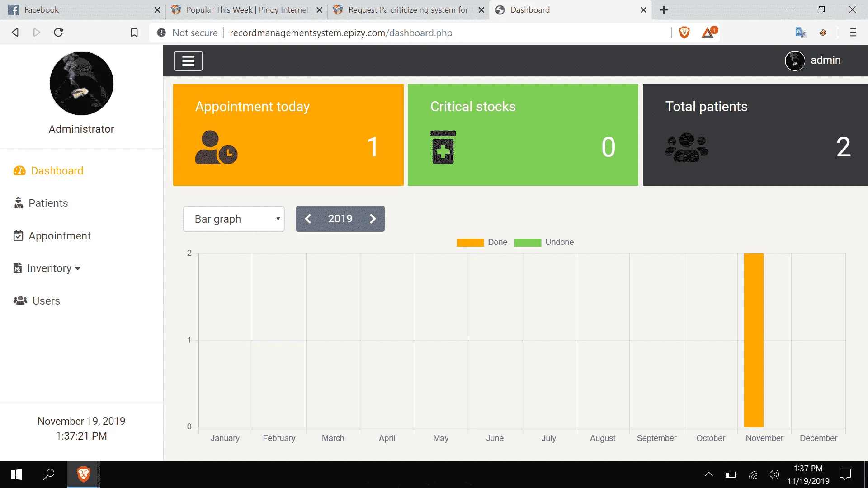This screenshot has height=488, width=868.
Task: Open the Wi-Fi network tray icon
Action: click(x=753, y=475)
